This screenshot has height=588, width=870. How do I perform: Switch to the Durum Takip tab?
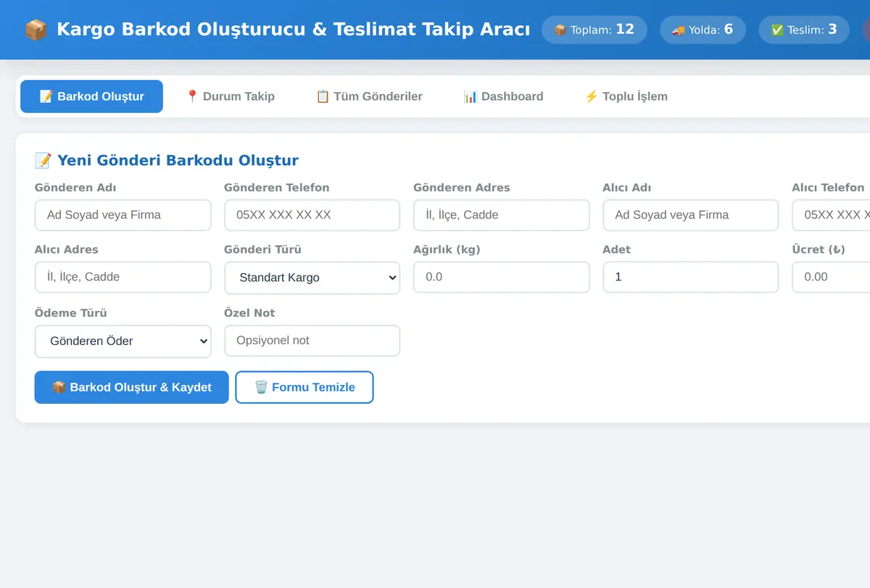coord(230,96)
